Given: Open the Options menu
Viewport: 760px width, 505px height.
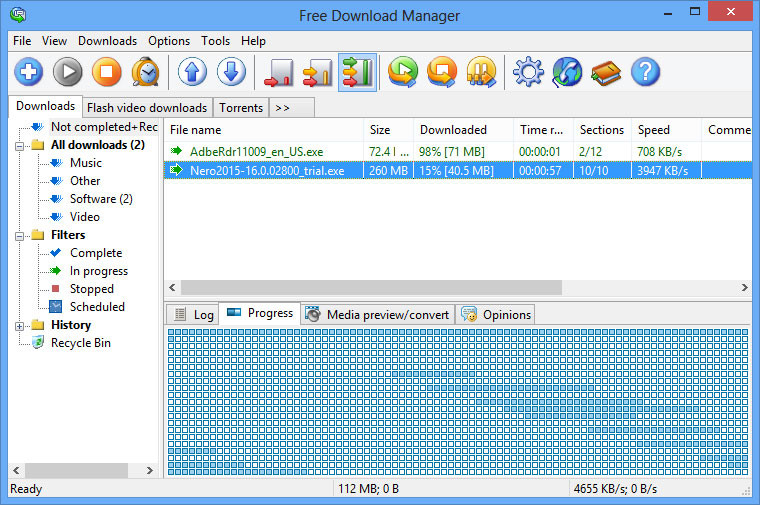Looking at the screenshot, I should coord(169,41).
